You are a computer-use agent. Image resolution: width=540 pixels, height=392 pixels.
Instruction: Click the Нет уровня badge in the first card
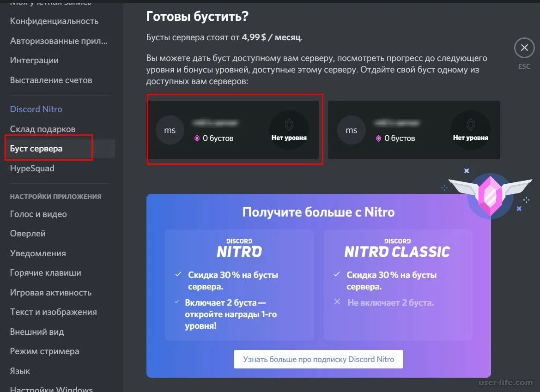coord(289,130)
